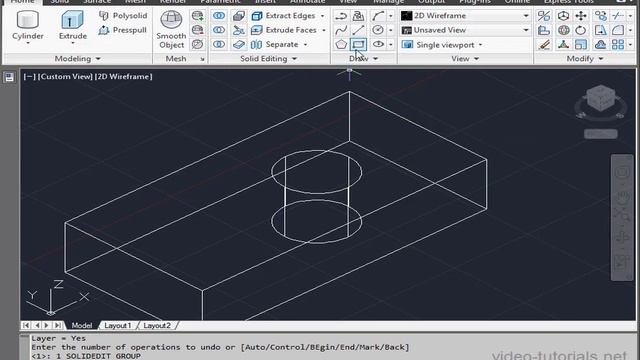640x360 pixels.
Task: Open the Separate dropdown arrow
Action: (x=305, y=44)
